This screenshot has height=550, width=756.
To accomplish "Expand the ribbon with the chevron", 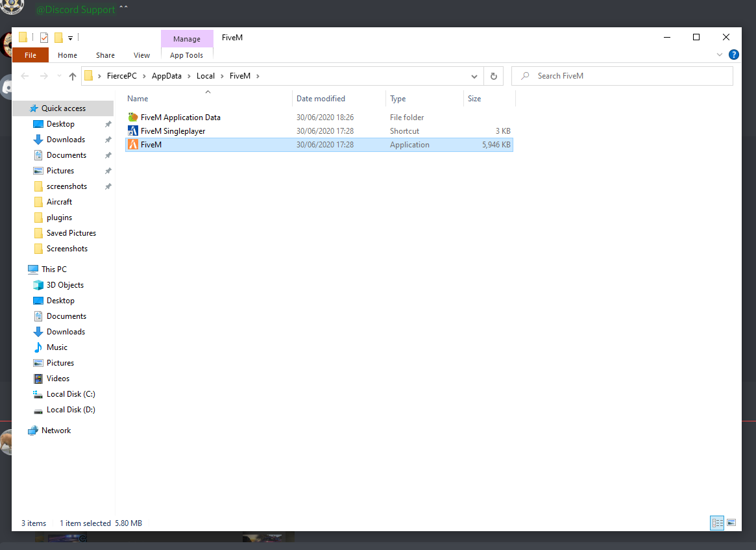I will click(x=720, y=55).
